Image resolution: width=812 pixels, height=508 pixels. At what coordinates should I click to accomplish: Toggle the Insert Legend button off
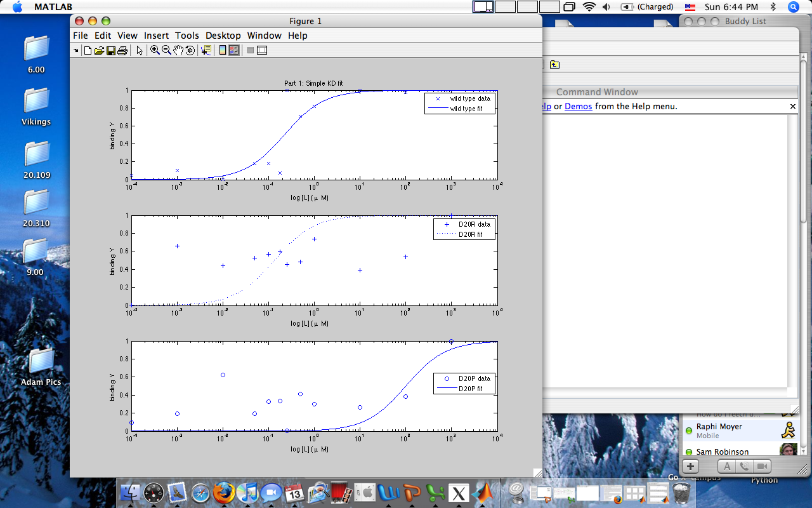pyautogui.click(x=234, y=51)
